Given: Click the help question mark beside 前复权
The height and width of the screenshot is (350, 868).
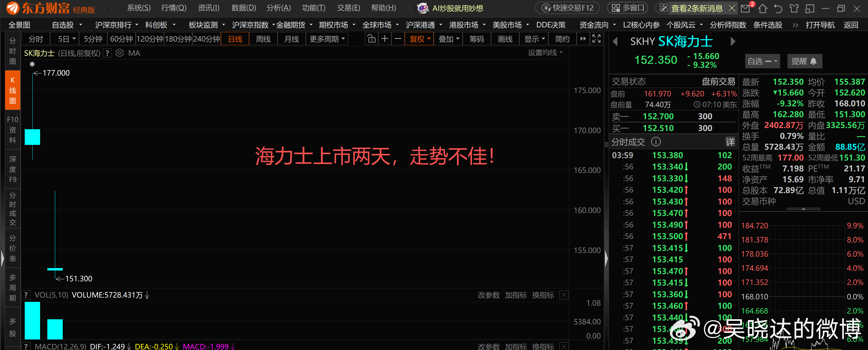Looking at the screenshot, I should (107, 53).
